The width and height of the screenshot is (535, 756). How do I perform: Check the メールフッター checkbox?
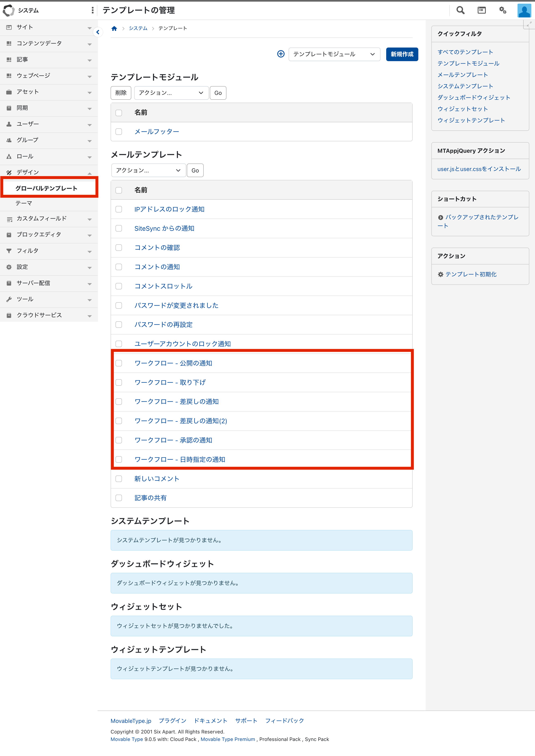point(119,132)
